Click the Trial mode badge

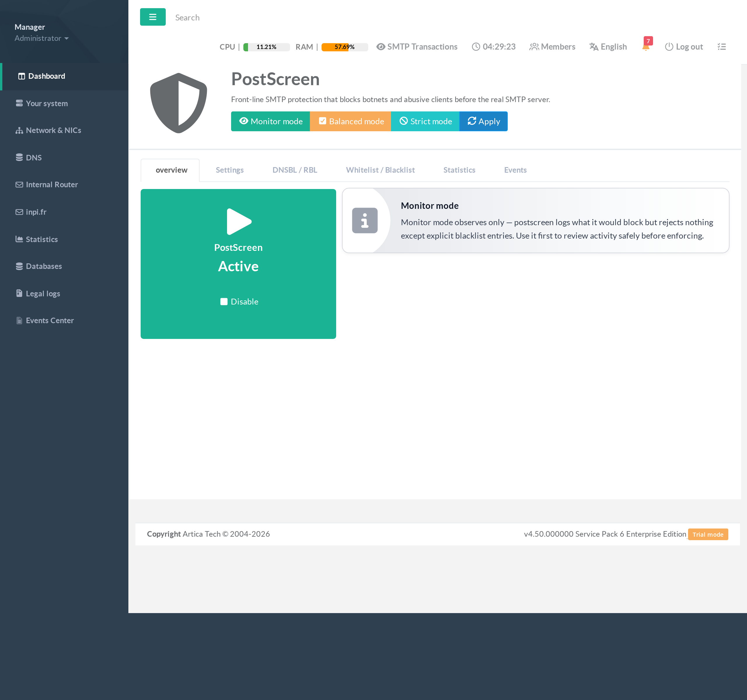tap(708, 534)
